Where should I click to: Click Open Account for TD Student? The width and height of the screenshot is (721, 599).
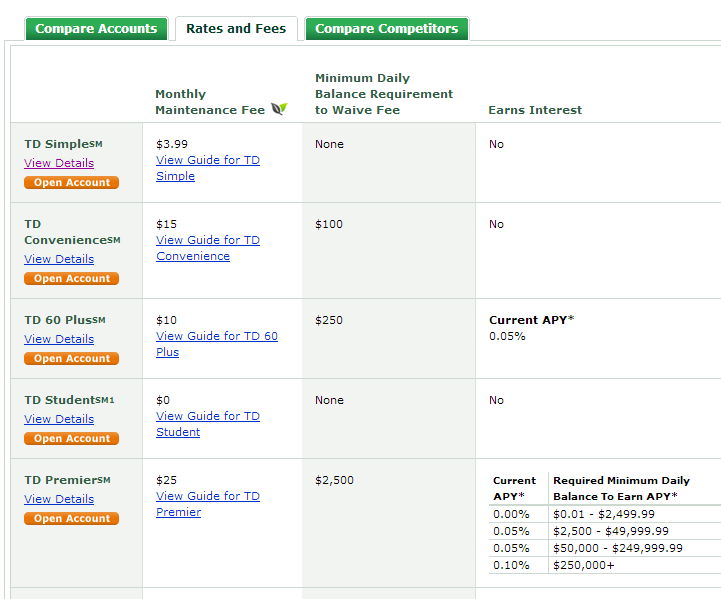coord(71,439)
